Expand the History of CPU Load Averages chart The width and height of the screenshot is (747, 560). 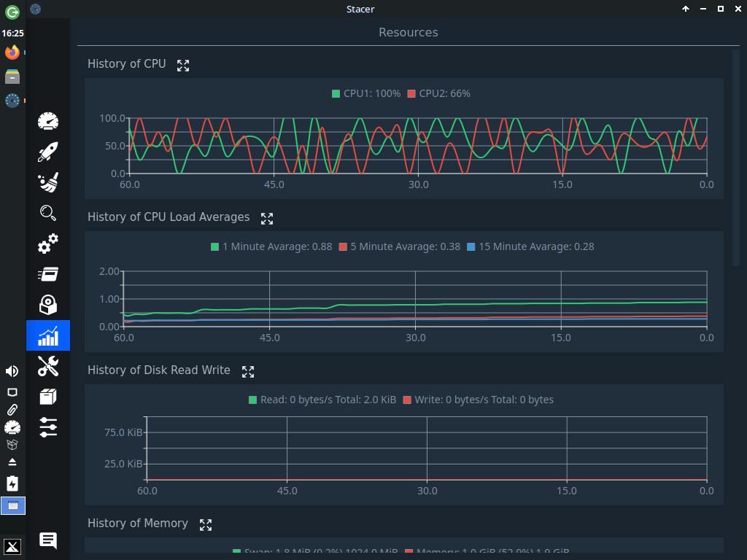tap(267, 219)
